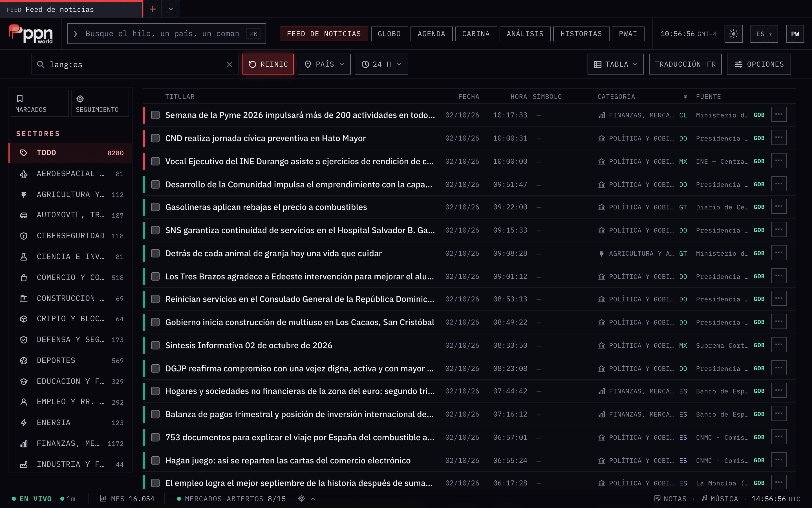Viewport: 812px width, 508px height.
Task: Select the Agricultura sector
Action: point(70,194)
